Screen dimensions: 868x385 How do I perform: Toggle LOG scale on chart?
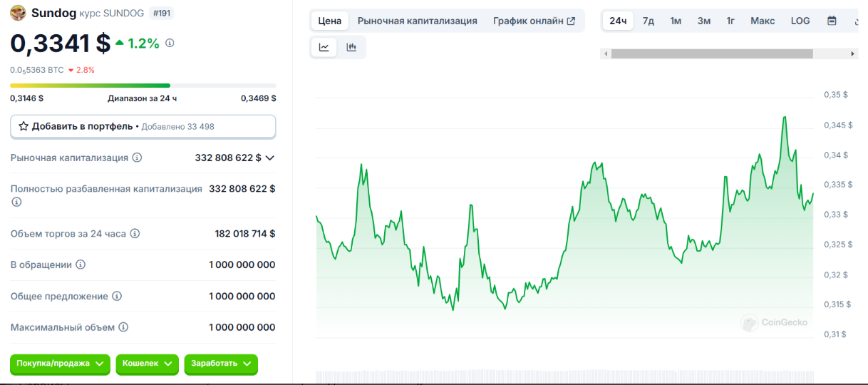tap(800, 21)
